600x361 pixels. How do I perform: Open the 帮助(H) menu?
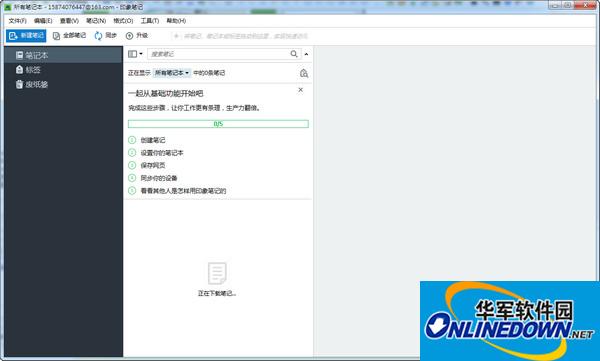(x=176, y=21)
